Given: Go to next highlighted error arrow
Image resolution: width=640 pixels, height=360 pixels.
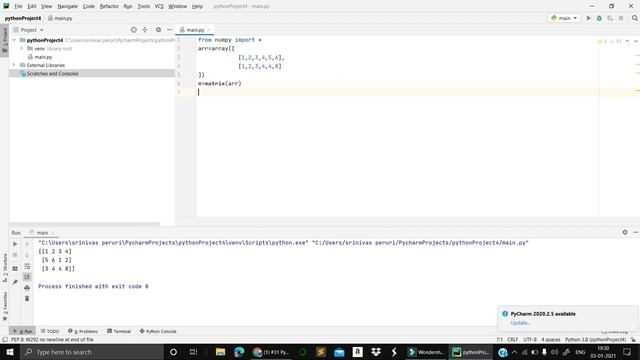Looking at the screenshot, I should pyautogui.click(x=635, y=41).
